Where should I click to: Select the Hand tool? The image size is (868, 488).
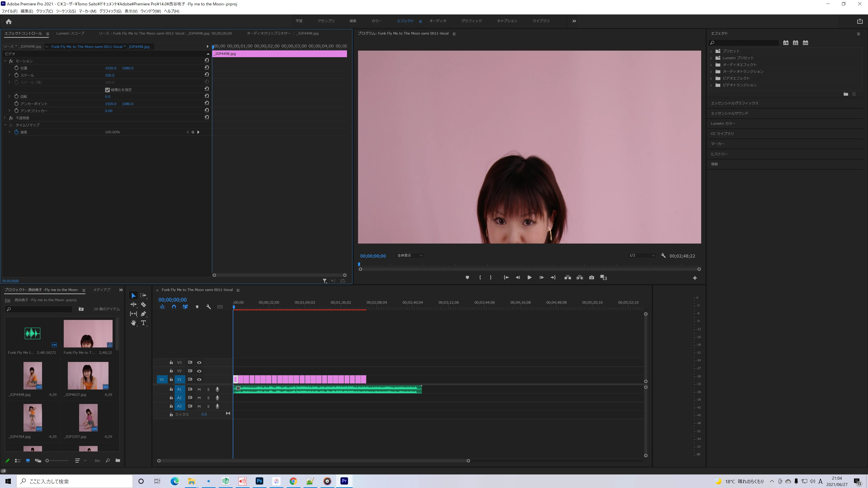click(133, 323)
